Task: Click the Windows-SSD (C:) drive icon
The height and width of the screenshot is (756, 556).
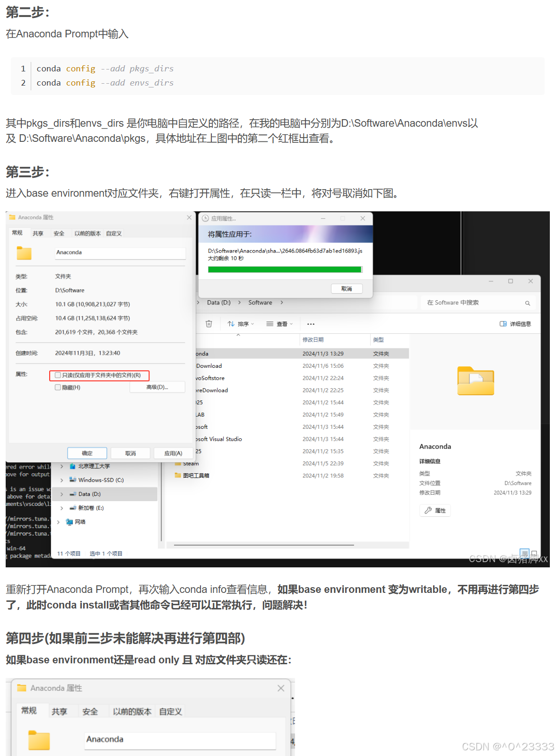Action: 73,480
